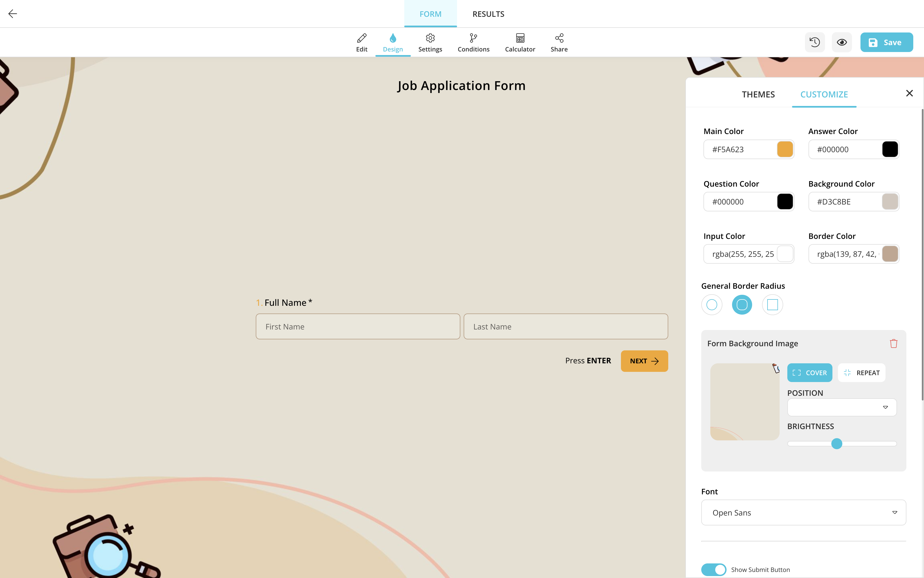
Task: Open the POSITION dropdown
Action: coord(842,407)
